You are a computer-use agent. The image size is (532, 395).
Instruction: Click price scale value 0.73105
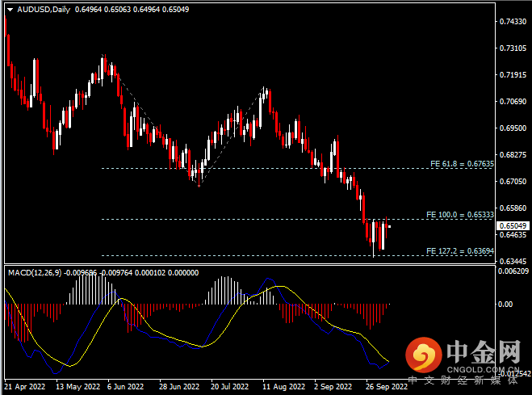click(x=513, y=48)
